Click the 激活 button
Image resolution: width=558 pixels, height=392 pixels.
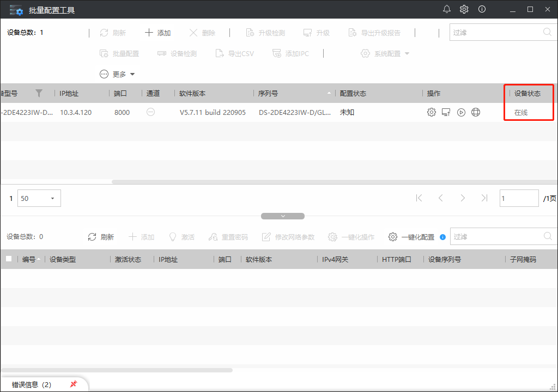click(x=181, y=237)
